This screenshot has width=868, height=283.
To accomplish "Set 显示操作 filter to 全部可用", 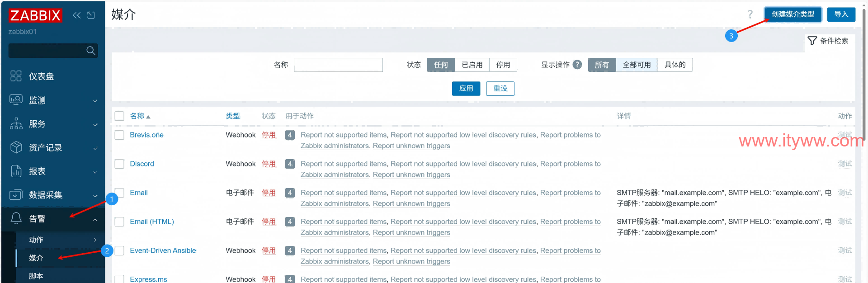I will [637, 65].
